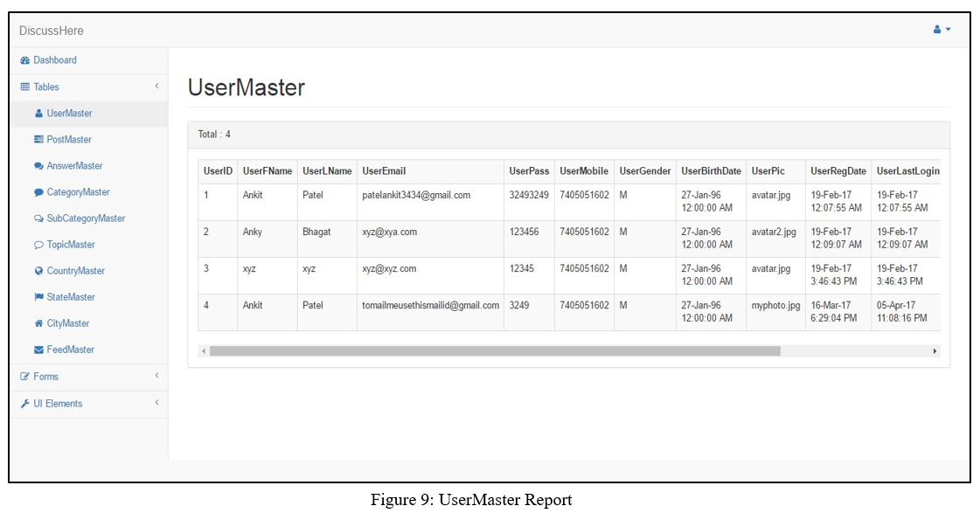The image size is (980, 527).
Task: Click the UserLName column header
Action: coord(327,171)
